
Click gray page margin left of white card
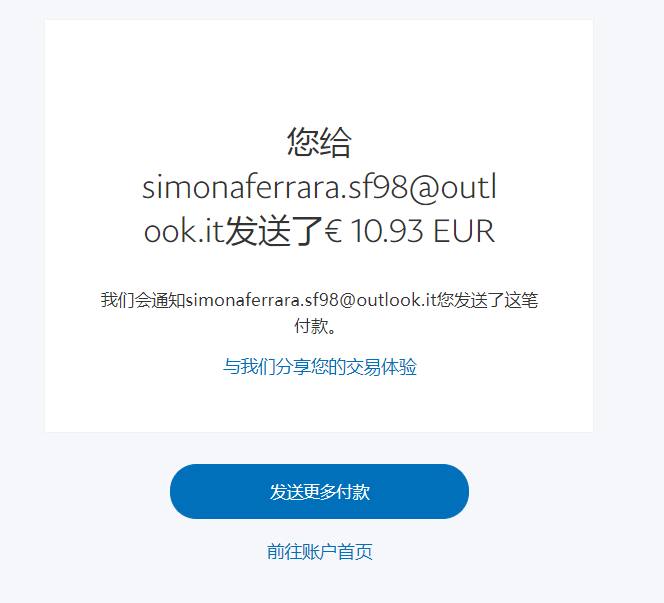click(22, 224)
